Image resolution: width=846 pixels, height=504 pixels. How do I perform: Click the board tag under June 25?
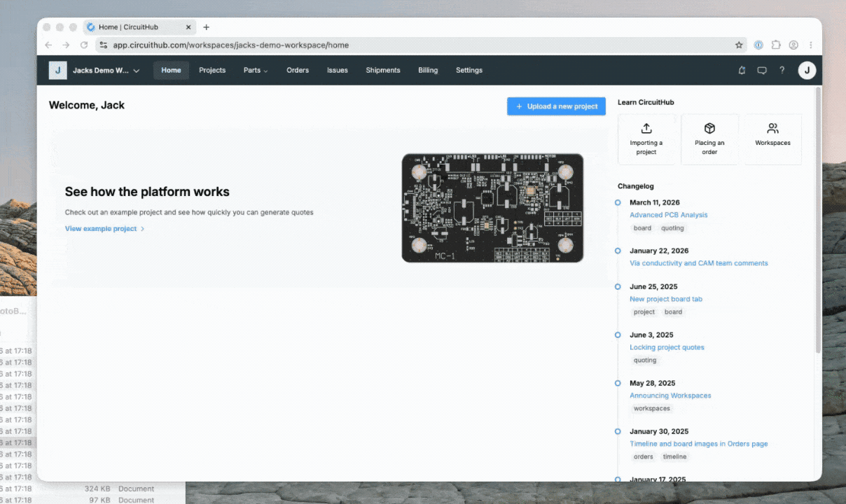[x=673, y=312]
